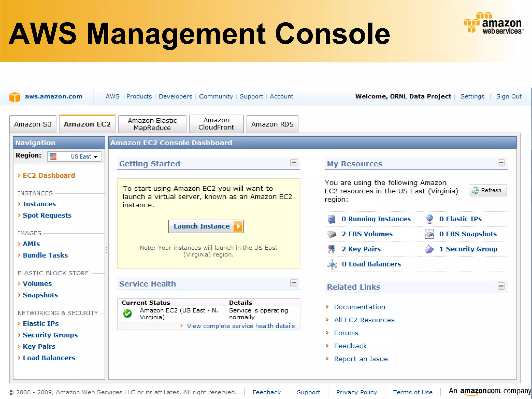Open the AWS top menu link
This screenshot has height=399, width=532.
click(112, 96)
